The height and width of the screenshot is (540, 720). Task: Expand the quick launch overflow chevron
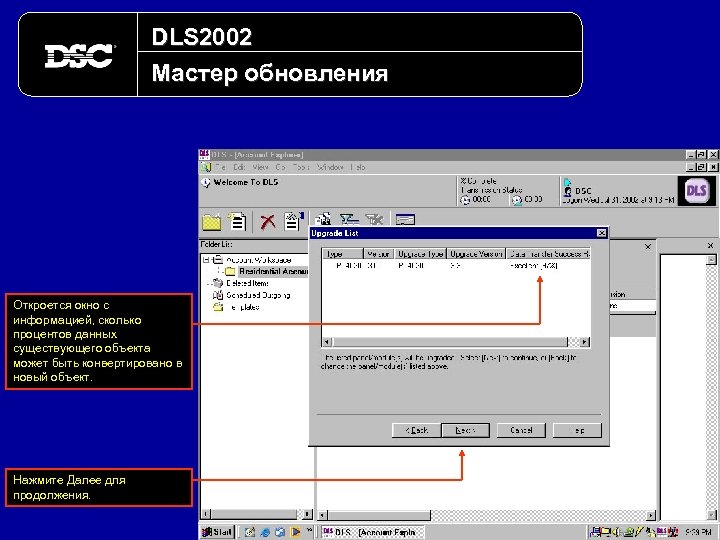point(309,531)
